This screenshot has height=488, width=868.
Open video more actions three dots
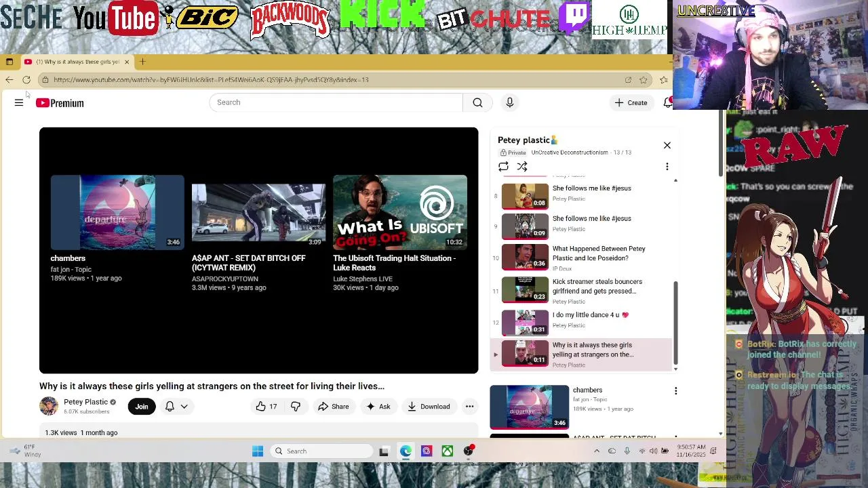(x=469, y=407)
